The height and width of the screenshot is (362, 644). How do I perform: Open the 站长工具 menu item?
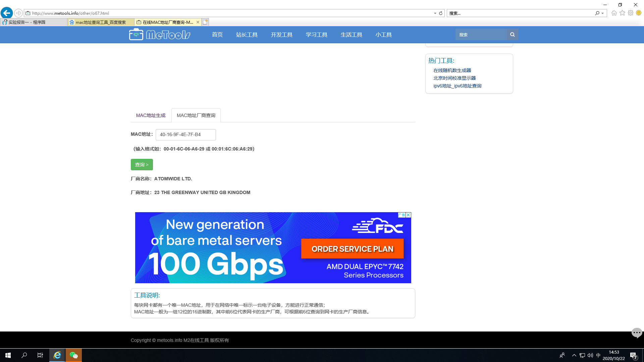pos(247,35)
